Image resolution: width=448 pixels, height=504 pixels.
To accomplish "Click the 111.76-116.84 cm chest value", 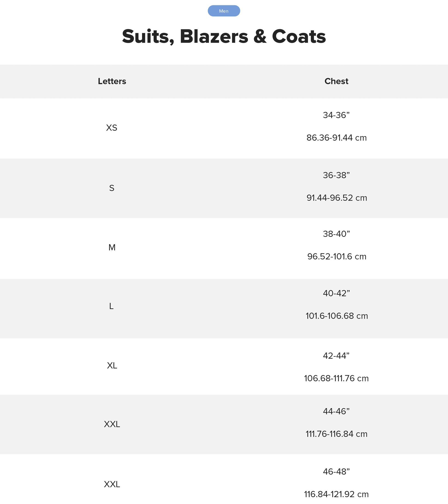I will tap(336, 434).
